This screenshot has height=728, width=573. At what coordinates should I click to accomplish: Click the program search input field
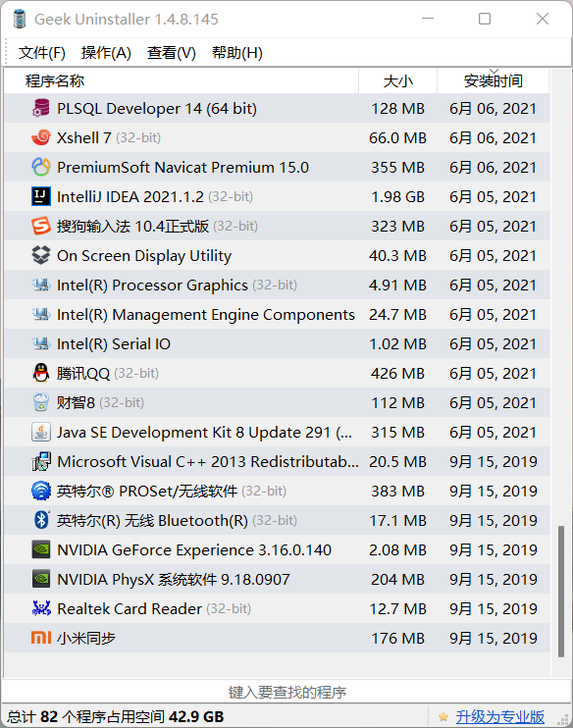(286, 692)
